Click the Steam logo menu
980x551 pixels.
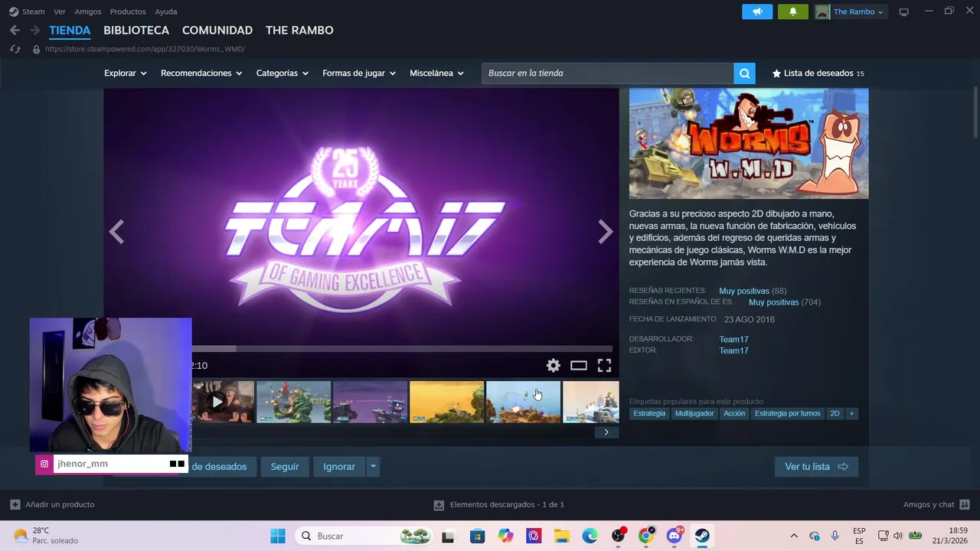point(27,11)
